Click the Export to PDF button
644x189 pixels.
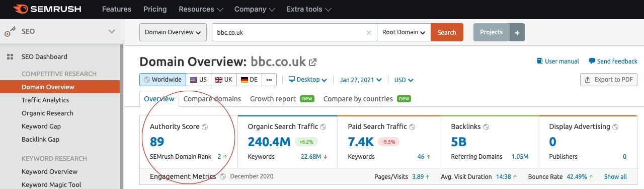point(609,80)
